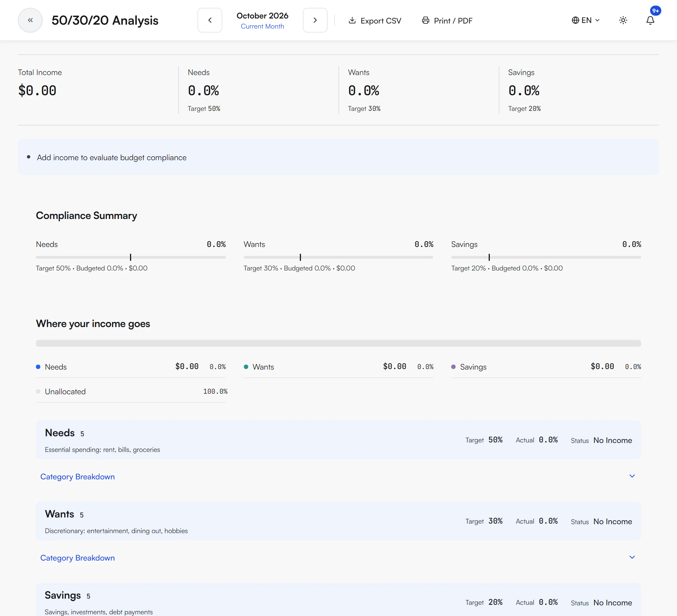The height and width of the screenshot is (616, 677).
Task: Click the Export CSV download icon
Action: click(352, 20)
